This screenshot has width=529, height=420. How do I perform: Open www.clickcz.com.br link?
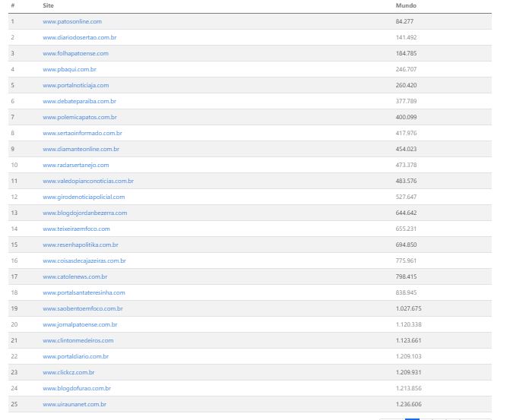pyautogui.click(x=68, y=372)
